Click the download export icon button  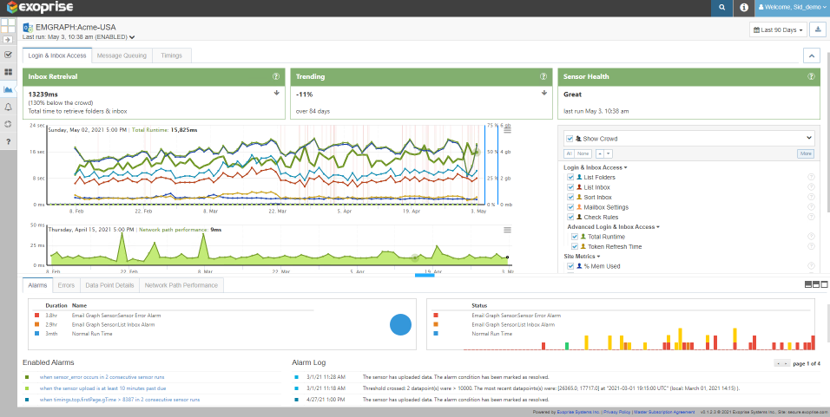818,30
